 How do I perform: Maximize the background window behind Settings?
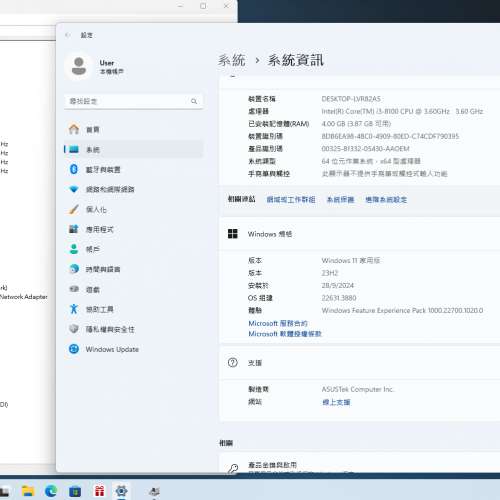[203, 6]
